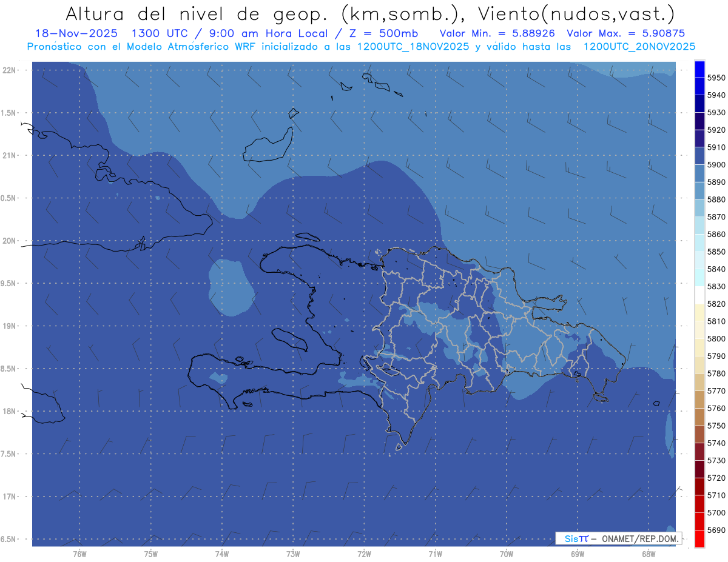Click the '69W' longitude label

pos(578,554)
